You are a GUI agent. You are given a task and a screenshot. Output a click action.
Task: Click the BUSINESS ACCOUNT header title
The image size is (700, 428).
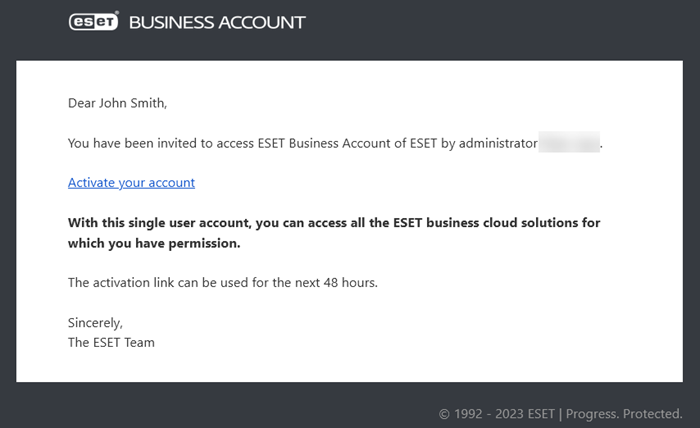pyautogui.click(x=217, y=23)
